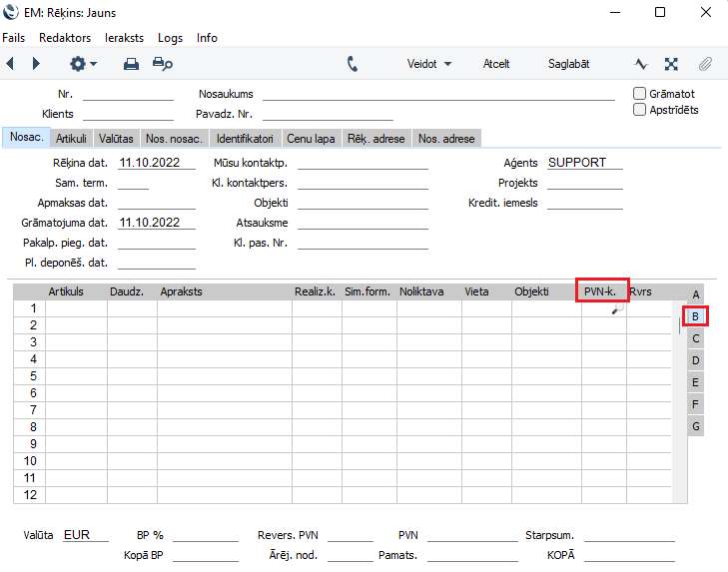Enable the Grāmatot checkbox
The image size is (728, 572).
(640, 94)
